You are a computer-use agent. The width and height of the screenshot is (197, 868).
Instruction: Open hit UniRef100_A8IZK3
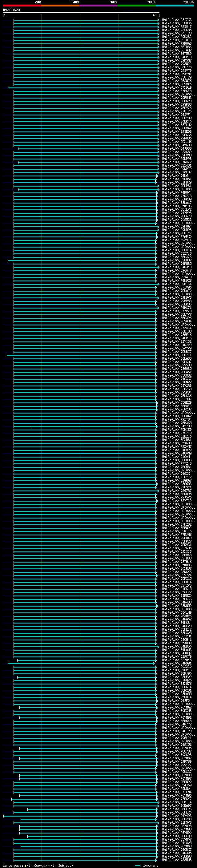tap(176, 20)
